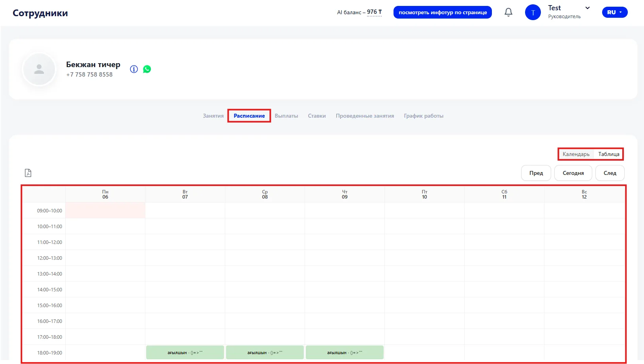The height and width of the screenshot is (364, 644).
Task: Click the Чт 09 column header
Action: (345, 194)
